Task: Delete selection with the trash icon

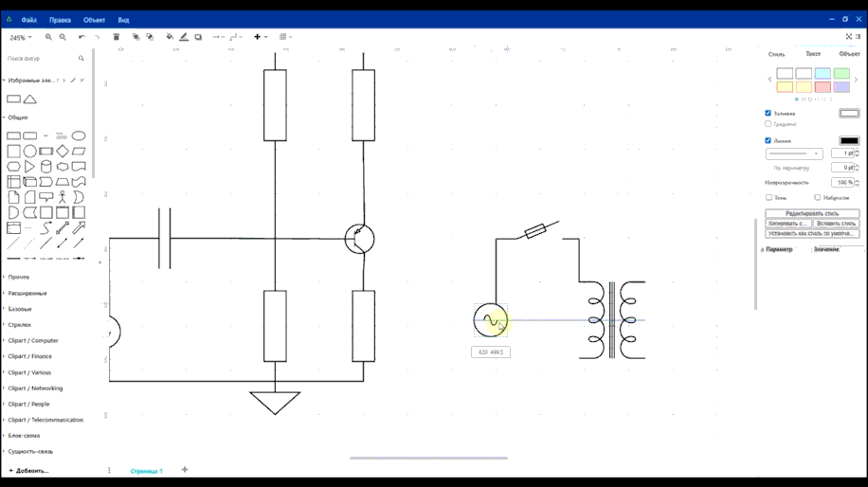Action: pos(117,37)
